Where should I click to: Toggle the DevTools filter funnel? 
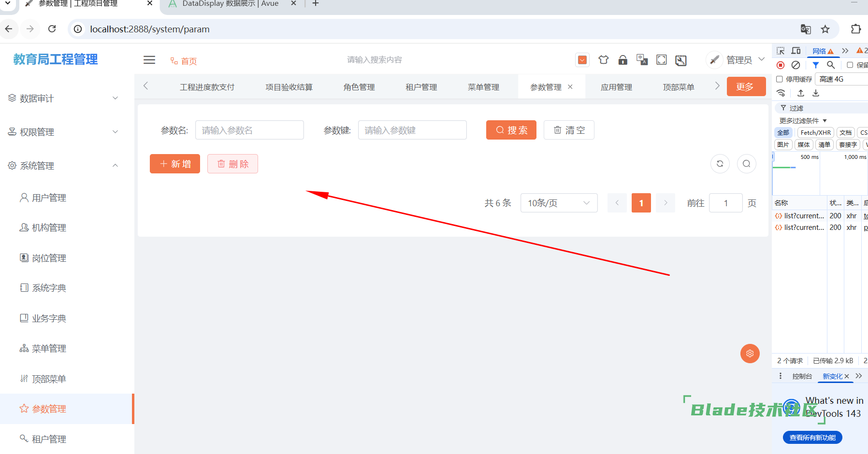tap(816, 65)
